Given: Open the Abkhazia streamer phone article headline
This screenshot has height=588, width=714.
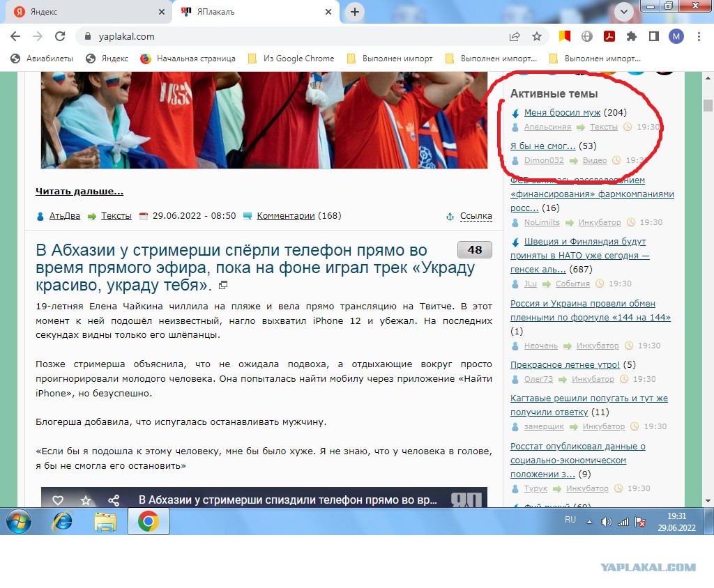Looking at the screenshot, I should [255, 268].
